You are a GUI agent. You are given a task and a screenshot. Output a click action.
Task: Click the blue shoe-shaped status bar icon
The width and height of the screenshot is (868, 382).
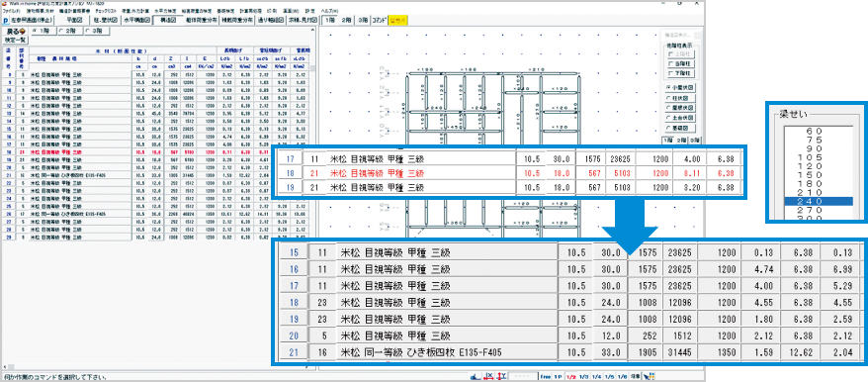pos(475,377)
